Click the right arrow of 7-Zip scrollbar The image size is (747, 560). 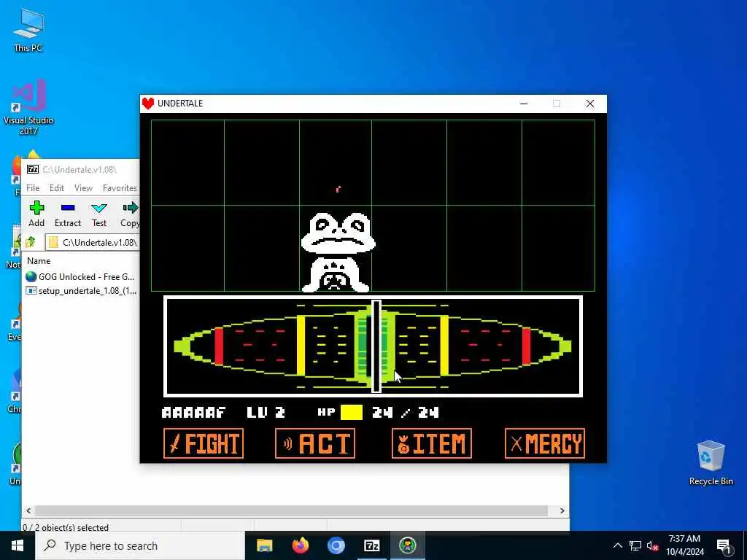(562, 511)
